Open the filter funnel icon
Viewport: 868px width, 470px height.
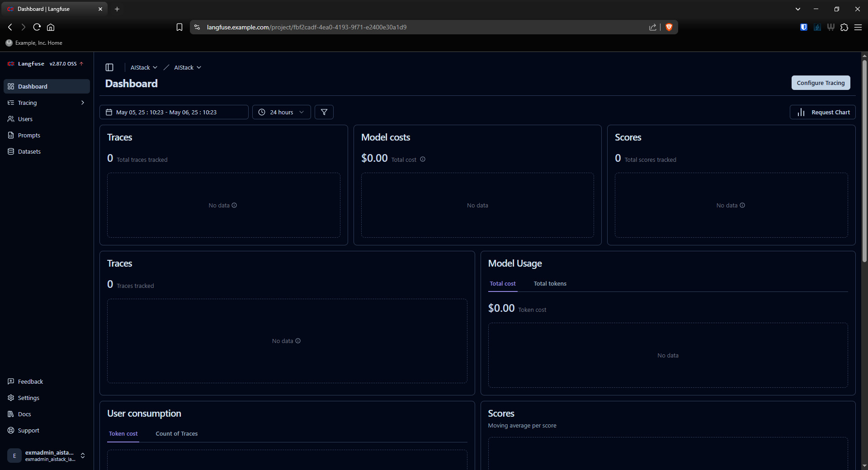point(324,112)
